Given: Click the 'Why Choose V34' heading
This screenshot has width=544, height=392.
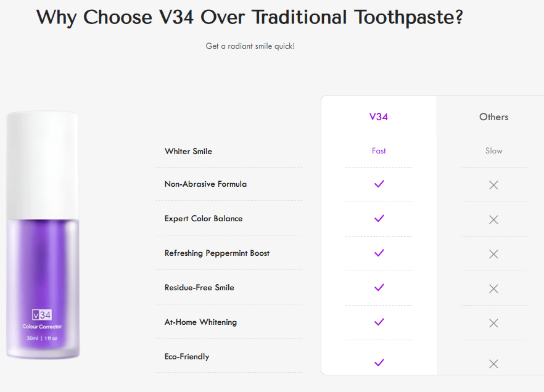Looking at the screenshot, I should pyautogui.click(x=249, y=17).
